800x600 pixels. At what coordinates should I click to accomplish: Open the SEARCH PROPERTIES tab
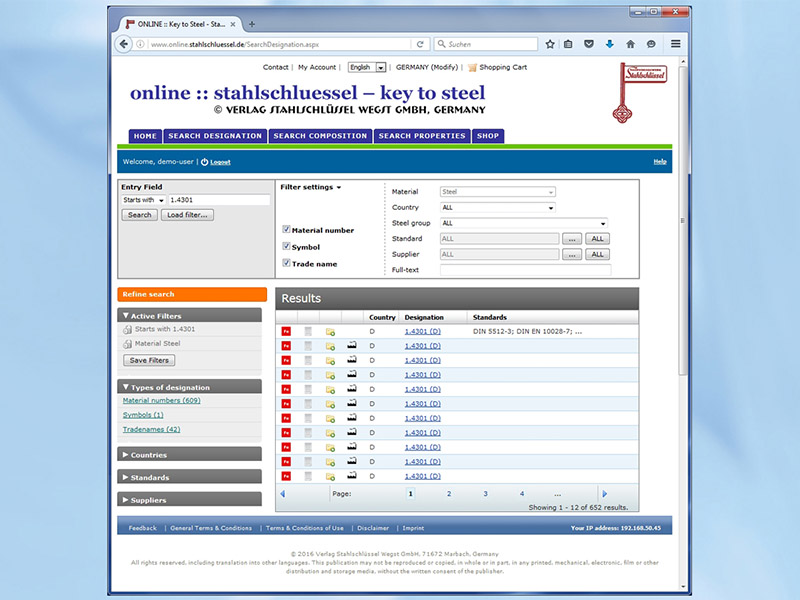pyautogui.click(x=422, y=136)
